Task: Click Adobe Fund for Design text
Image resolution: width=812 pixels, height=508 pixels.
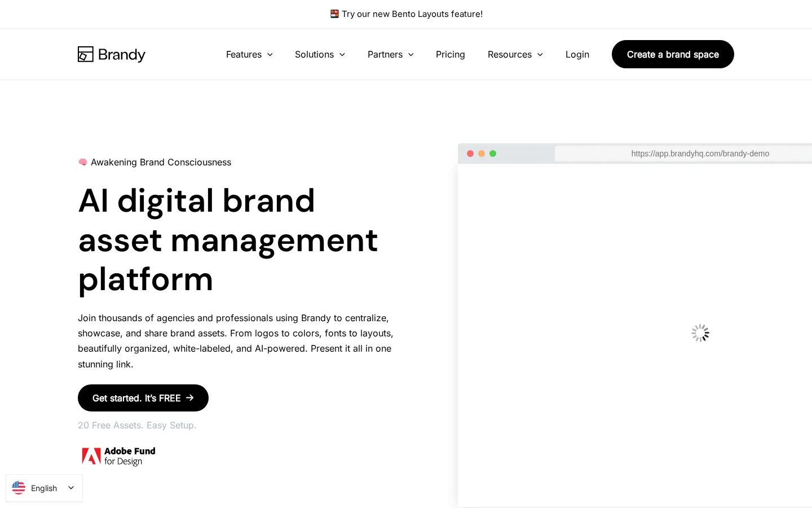Action: (x=130, y=456)
